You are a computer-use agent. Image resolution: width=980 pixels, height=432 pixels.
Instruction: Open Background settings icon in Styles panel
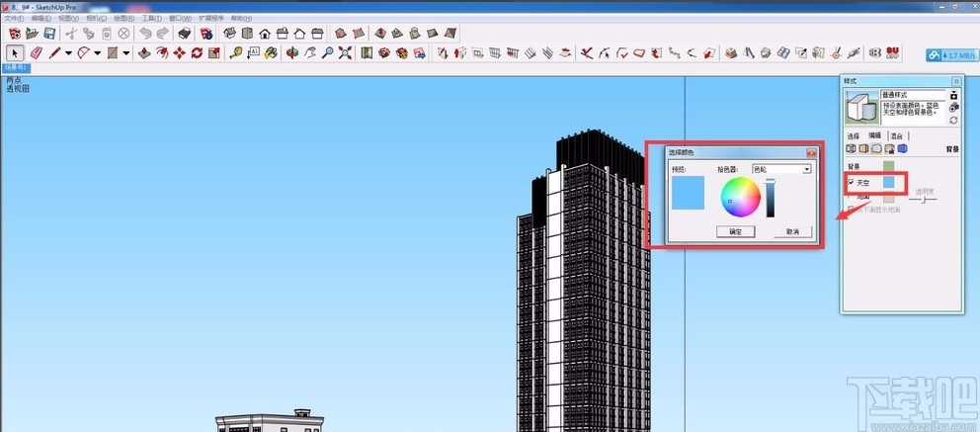click(876, 149)
